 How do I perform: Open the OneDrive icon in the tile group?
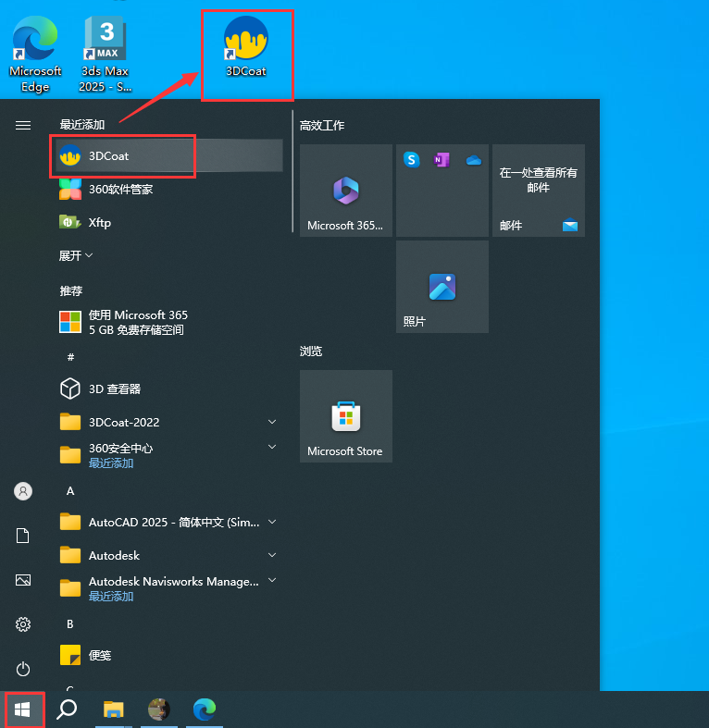474,160
